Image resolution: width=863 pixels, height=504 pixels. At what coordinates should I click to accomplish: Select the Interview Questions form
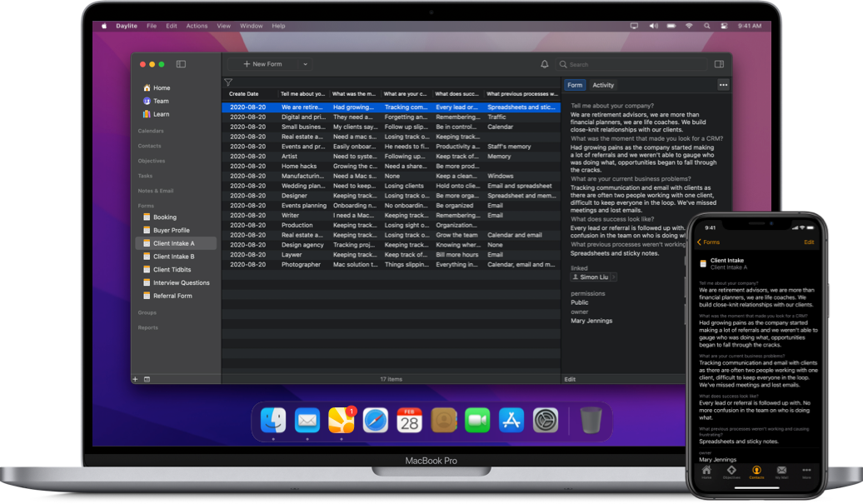point(176,282)
